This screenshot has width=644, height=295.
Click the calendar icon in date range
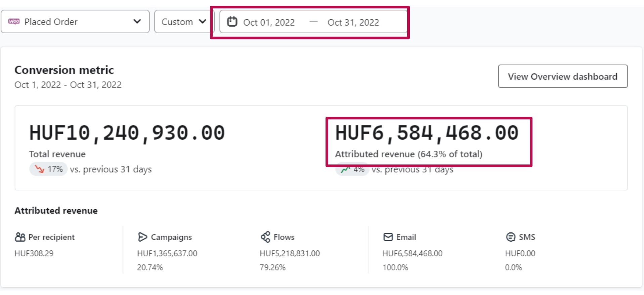point(232,22)
